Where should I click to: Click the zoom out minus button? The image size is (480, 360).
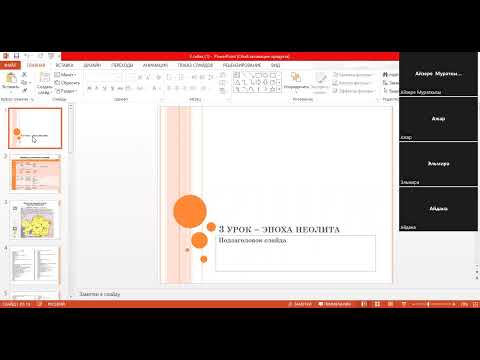click(x=413, y=304)
